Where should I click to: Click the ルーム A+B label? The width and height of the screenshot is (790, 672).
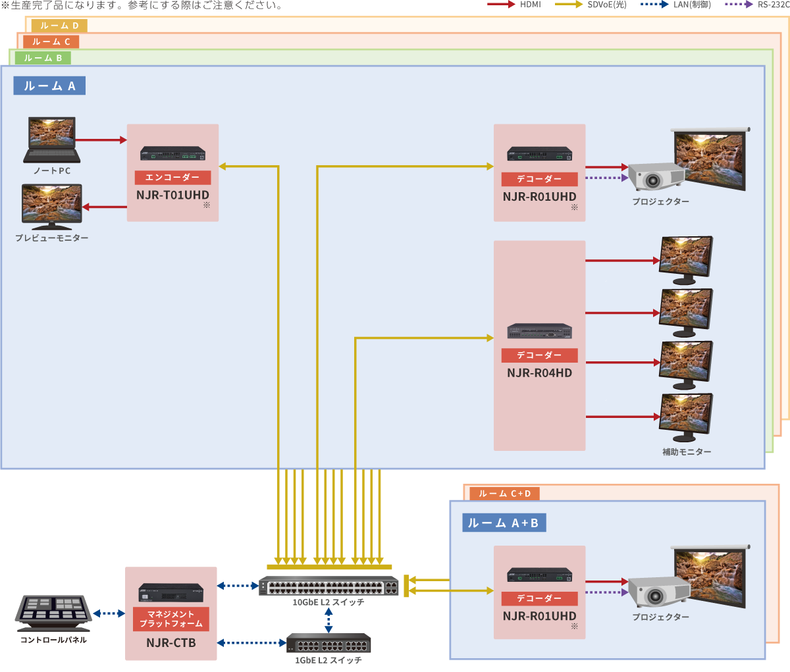click(x=504, y=523)
